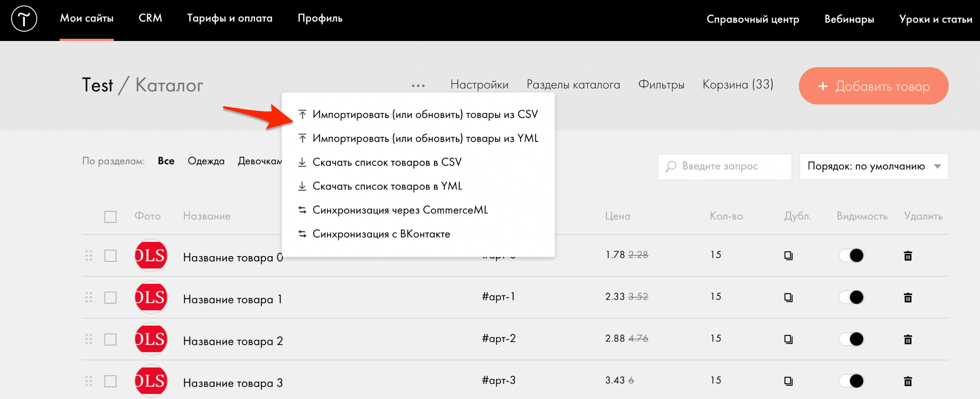Screen dimensions: 980x399
Task: Open "Корзина (33)" link
Action: point(737,85)
